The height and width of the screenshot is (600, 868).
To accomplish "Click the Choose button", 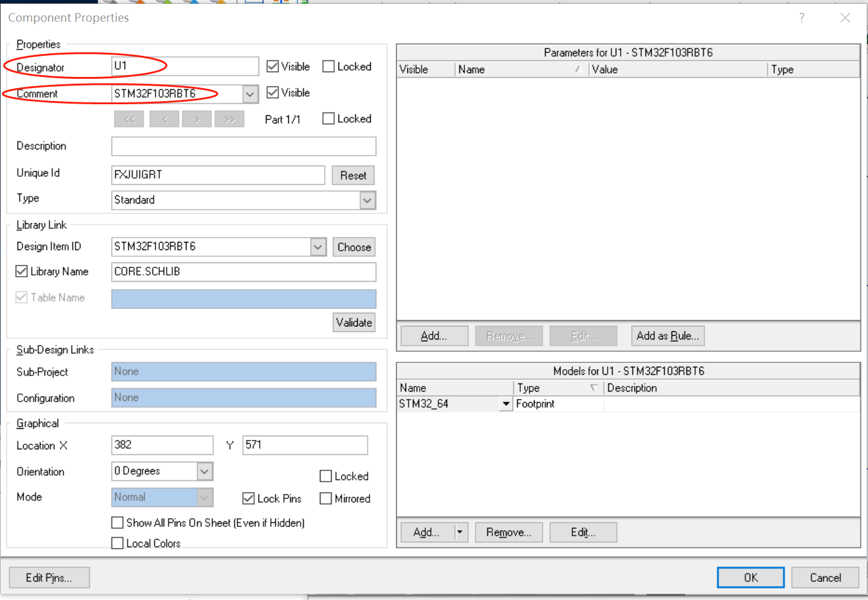I will [x=354, y=247].
